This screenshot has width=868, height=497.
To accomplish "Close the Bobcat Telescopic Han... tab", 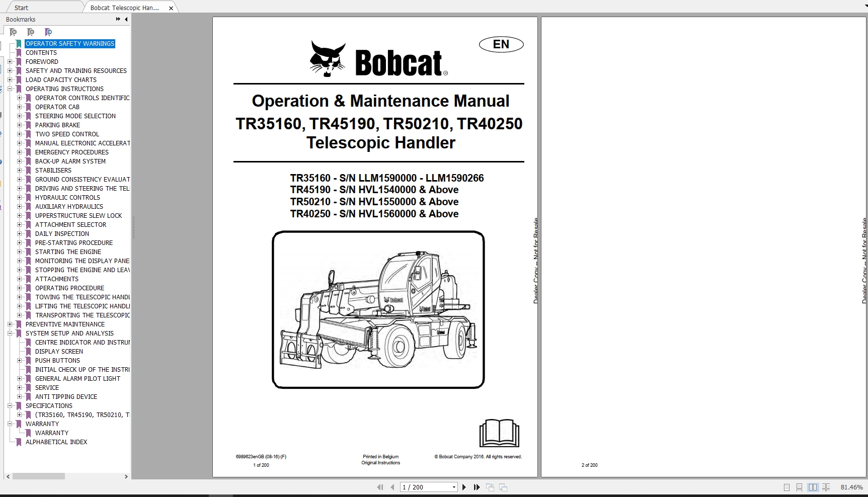I will [x=171, y=8].
